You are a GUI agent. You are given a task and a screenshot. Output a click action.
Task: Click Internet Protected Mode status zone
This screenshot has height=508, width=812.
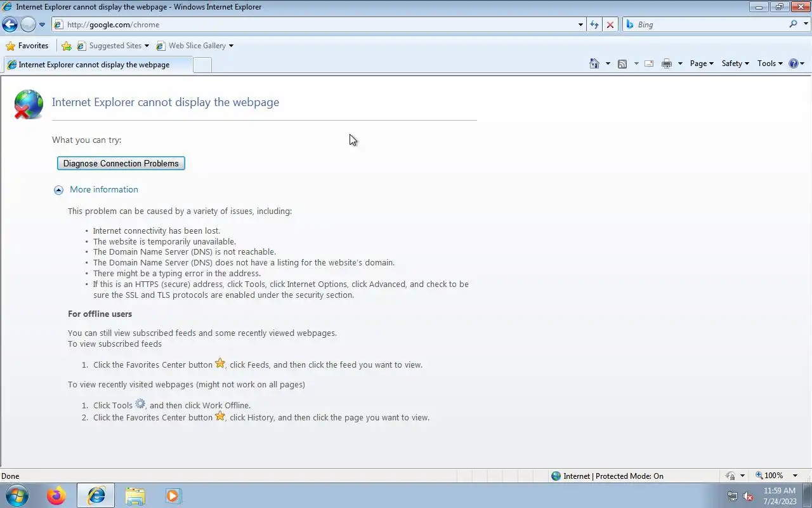(x=607, y=476)
